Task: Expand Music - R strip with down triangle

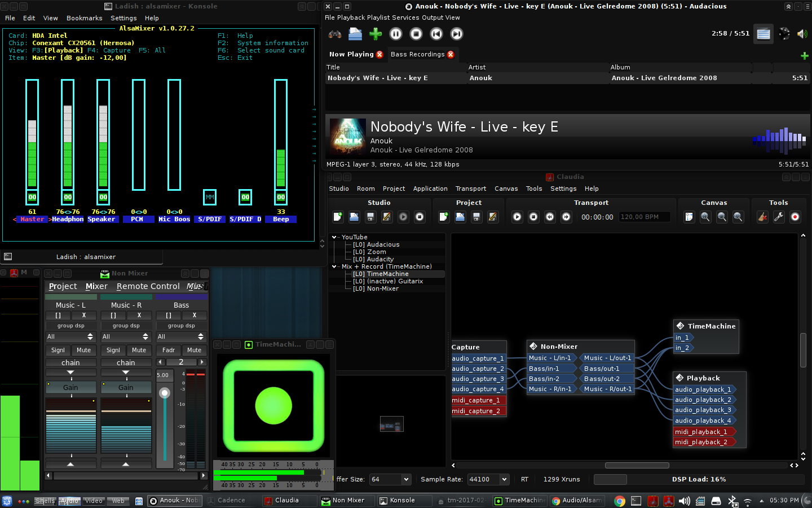Action: (x=126, y=373)
